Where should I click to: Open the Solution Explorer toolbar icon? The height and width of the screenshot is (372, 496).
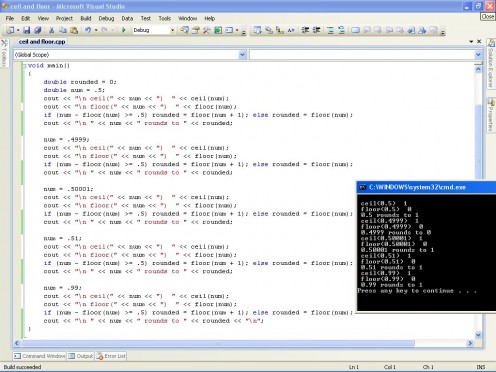(x=184, y=30)
